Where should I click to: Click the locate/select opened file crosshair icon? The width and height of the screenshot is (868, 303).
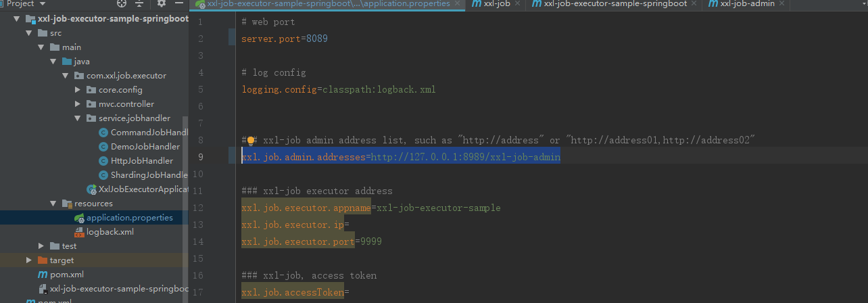pyautogui.click(x=122, y=3)
